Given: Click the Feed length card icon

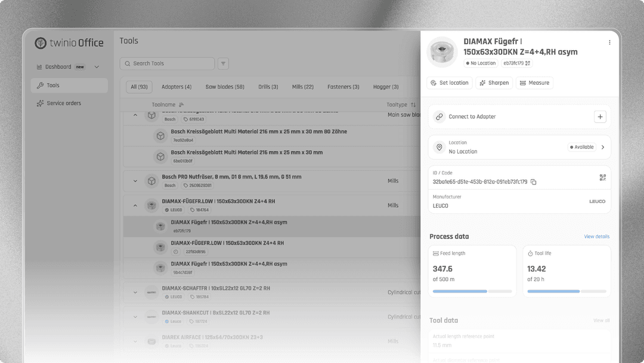Looking at the screenshot, I should point(436,254).
